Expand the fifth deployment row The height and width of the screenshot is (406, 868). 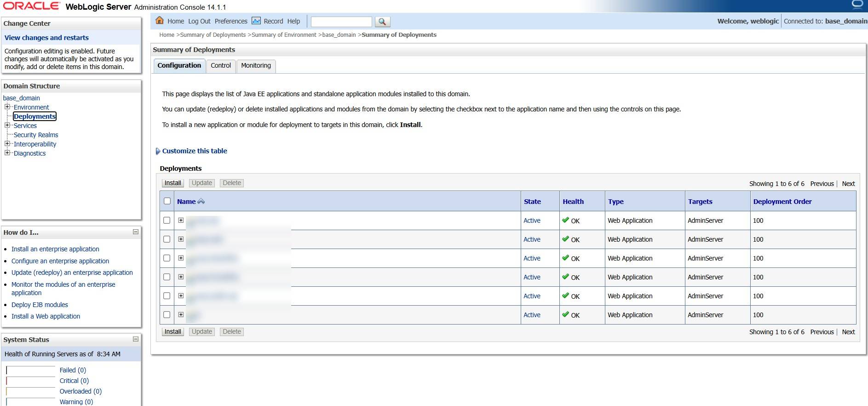[x=181, y=296]
